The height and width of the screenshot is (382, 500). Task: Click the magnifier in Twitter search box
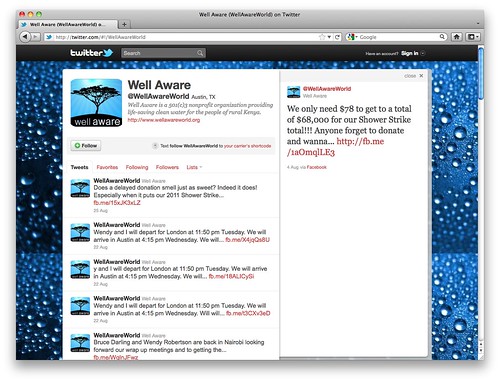(200, 53)
